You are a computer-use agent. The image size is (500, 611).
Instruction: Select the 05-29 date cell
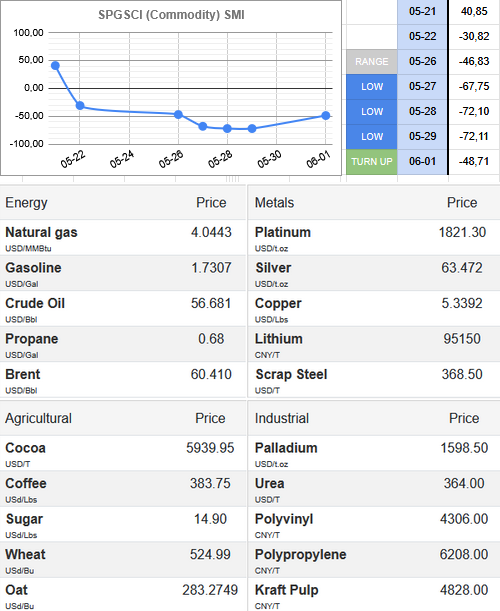point(422,136)
